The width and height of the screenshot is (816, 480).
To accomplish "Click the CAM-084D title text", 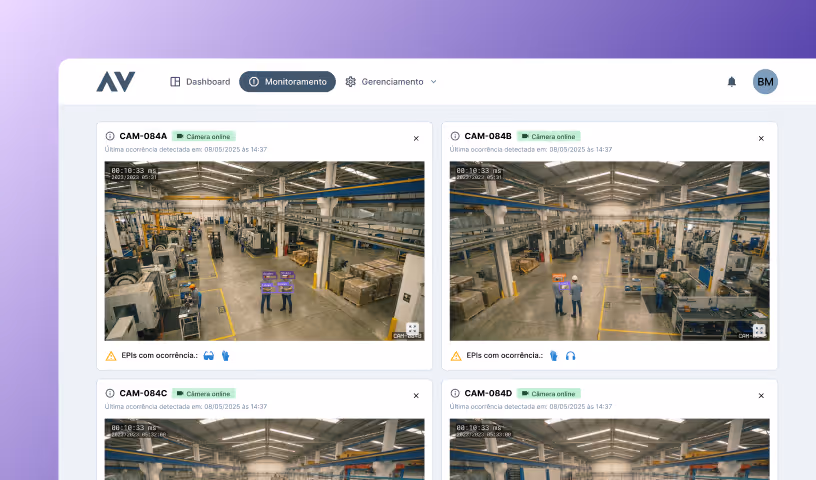I will point(488,393).
